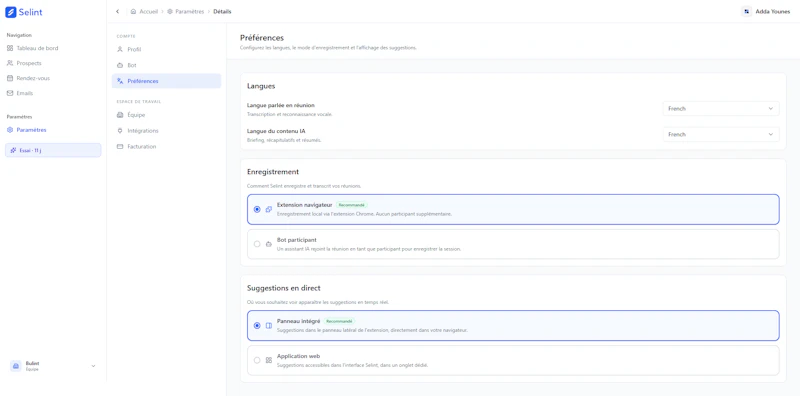Screen dimensions: 800x396
Task: Select the Application web radio button
Action: tap(257, 360)
